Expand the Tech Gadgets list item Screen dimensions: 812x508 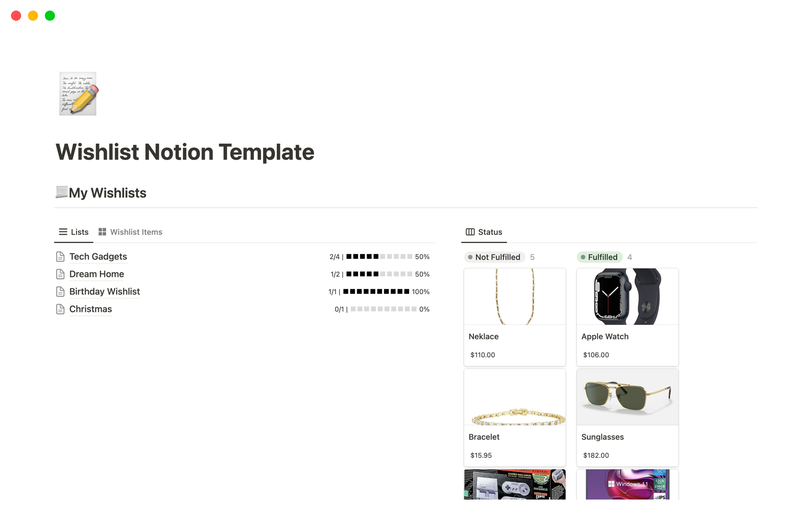tap(98, 257)
